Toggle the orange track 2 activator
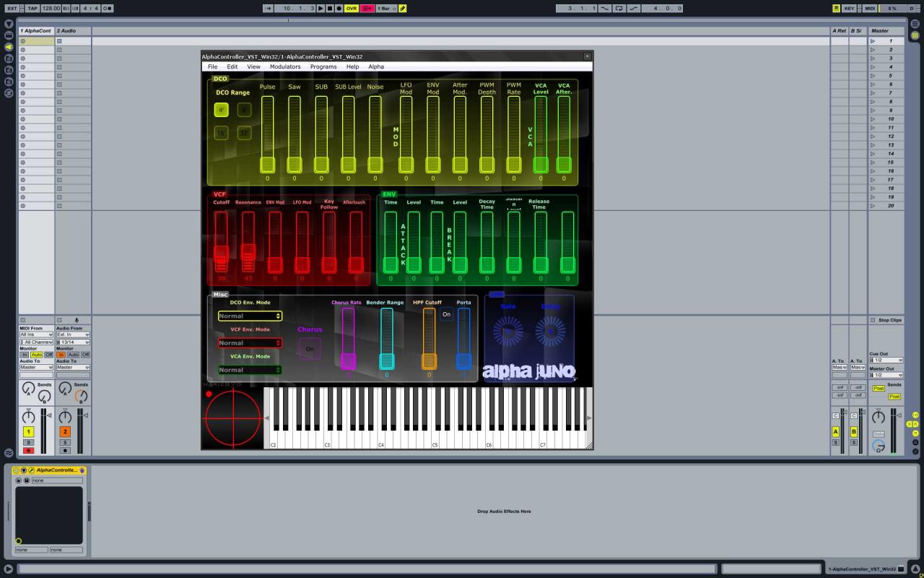 tap(65, 431)
